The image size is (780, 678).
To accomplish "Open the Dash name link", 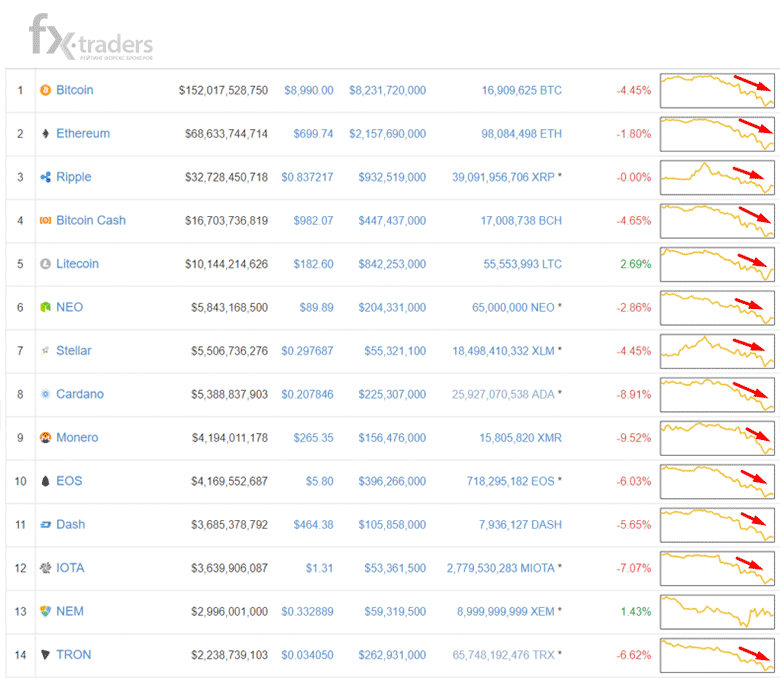I will pos(71,524).
